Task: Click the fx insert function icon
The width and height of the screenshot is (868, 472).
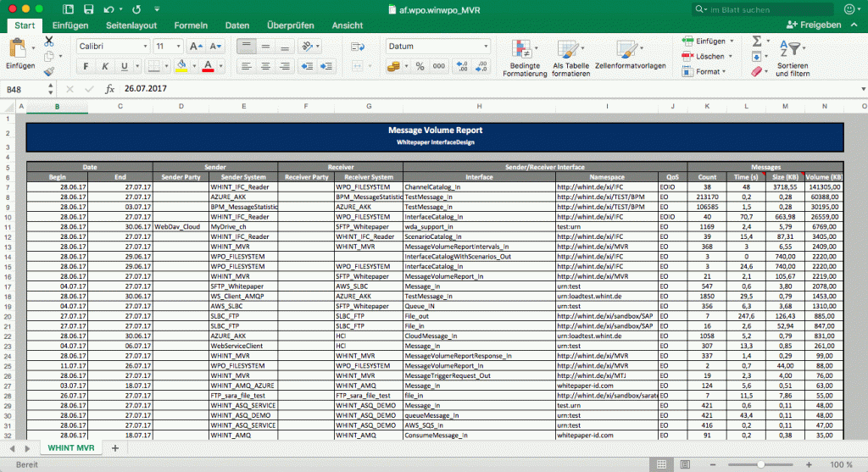Action: pyautogui.click(x=109, y=88)
